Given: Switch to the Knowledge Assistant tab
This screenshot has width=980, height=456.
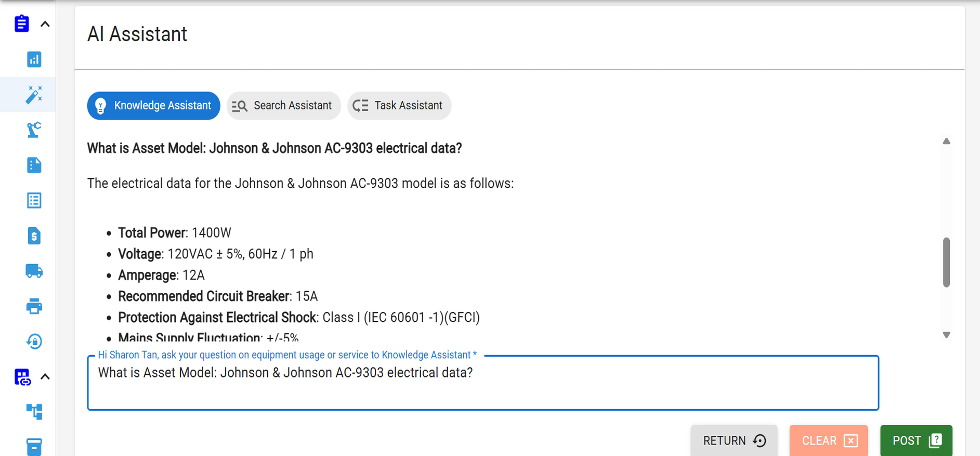Looking at the screenshot, I should 153,106.
